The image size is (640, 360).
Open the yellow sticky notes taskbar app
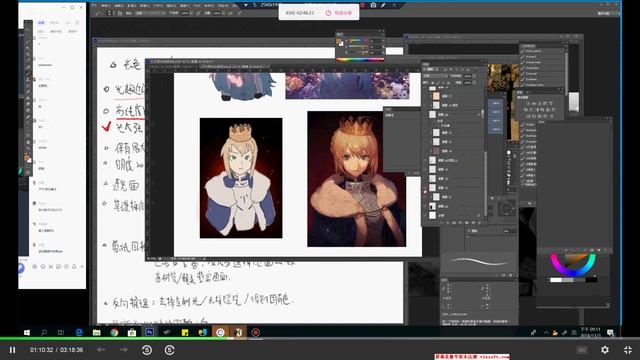(185, 333)
